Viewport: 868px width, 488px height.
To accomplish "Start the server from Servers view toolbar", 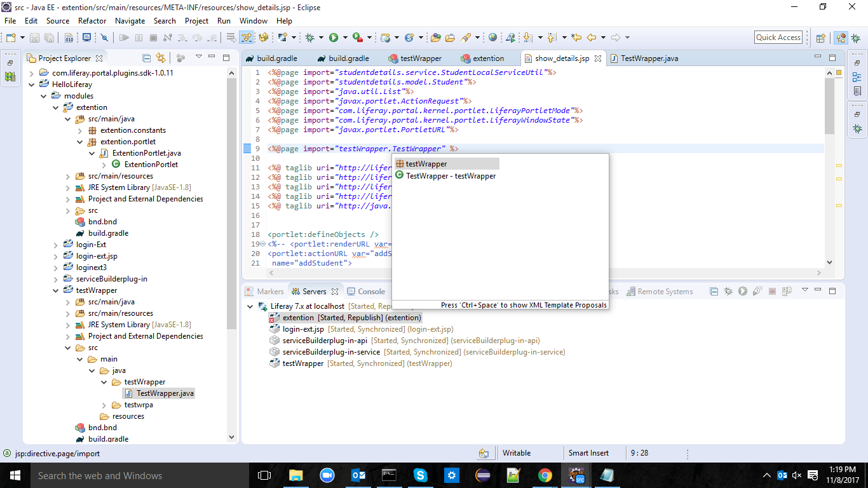I will [x=742, y=291].
